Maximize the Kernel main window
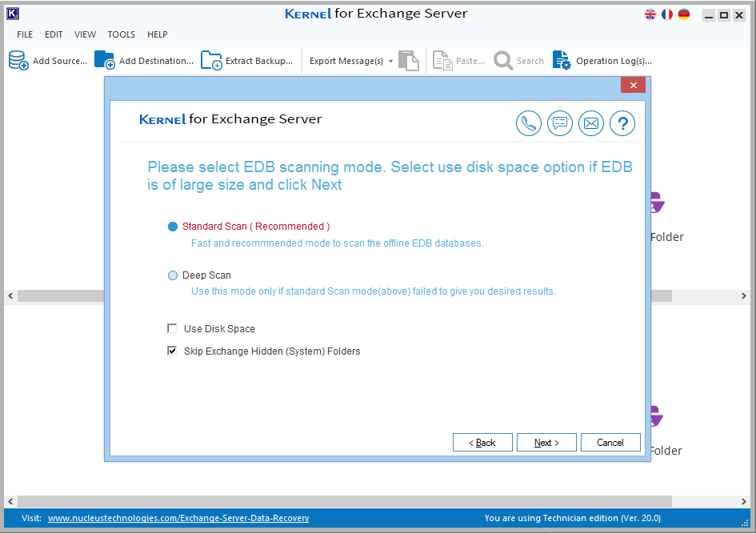Image resolution: width=756 pixels, height=534 pixels. click(724, 15)
